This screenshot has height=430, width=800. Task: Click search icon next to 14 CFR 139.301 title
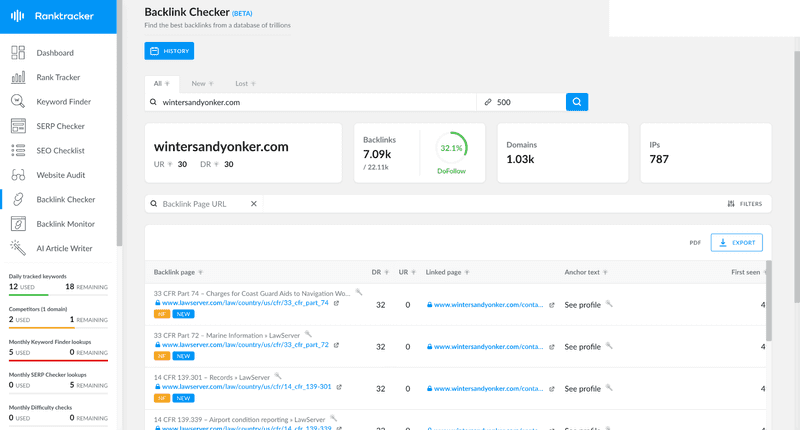278,376
